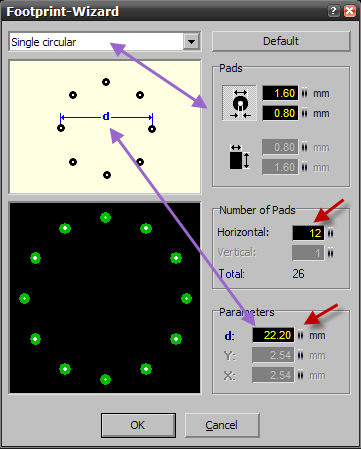Select the rectangular pad shape icon
The height and width of the screenshot is (449, 361).
(240, 157)
